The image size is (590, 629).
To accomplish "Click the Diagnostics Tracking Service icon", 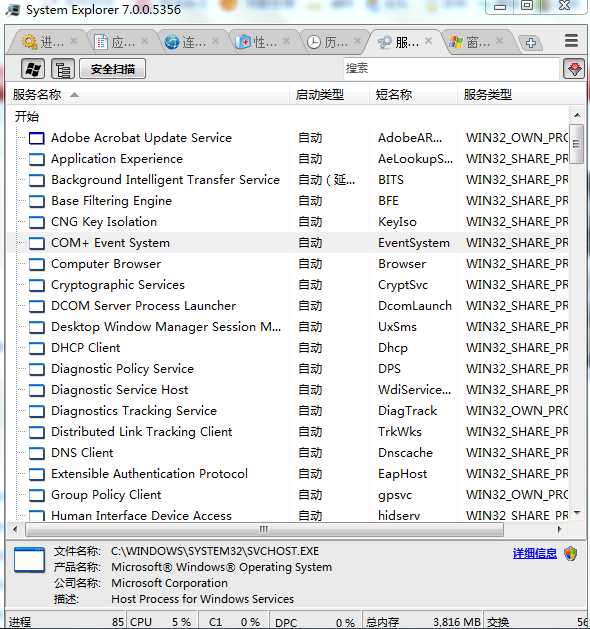I will click(36, 411).
